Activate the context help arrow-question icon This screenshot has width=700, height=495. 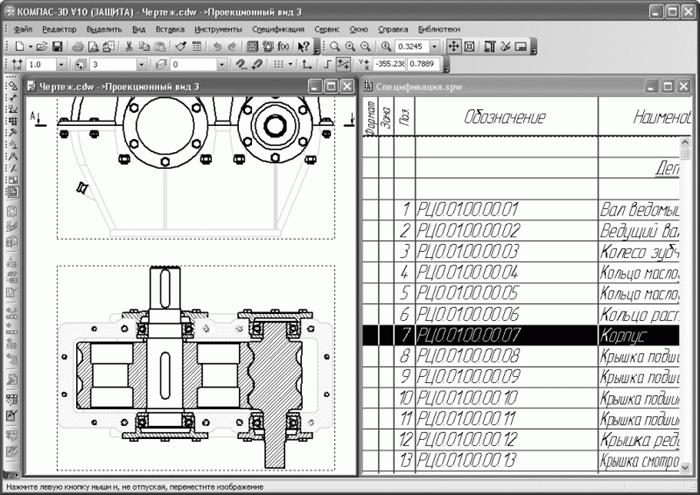click(x=303, y=46)
